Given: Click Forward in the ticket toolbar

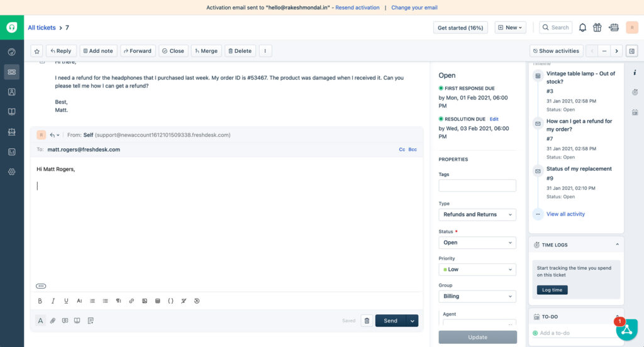Looking at the screenshot, I should [x=137, y=51].
